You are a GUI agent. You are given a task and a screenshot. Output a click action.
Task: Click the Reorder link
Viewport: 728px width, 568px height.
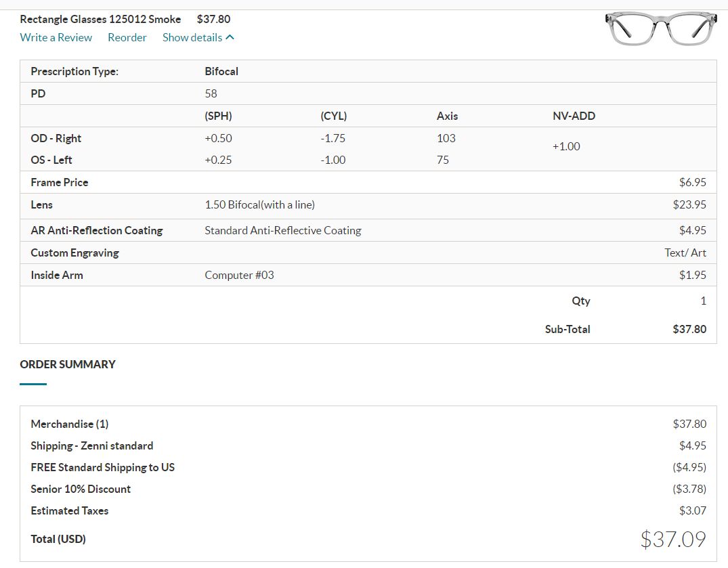127,37
